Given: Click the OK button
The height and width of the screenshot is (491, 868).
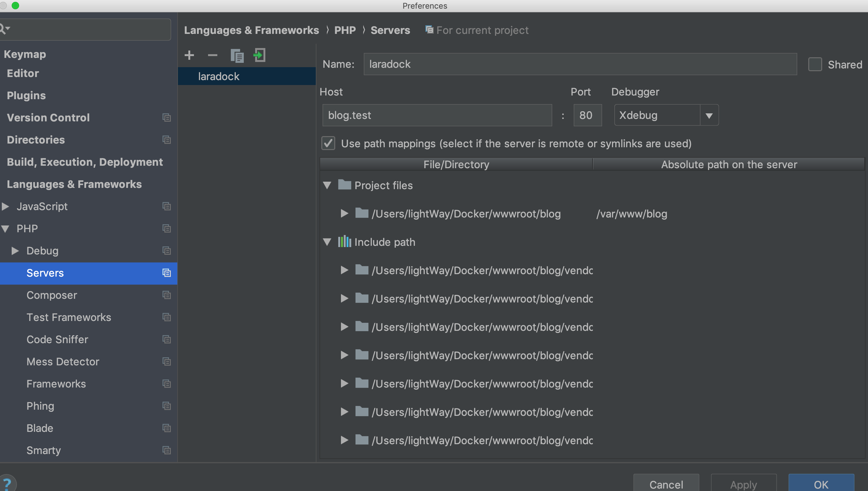Looking at the screenshot, I should click(821, 484).
